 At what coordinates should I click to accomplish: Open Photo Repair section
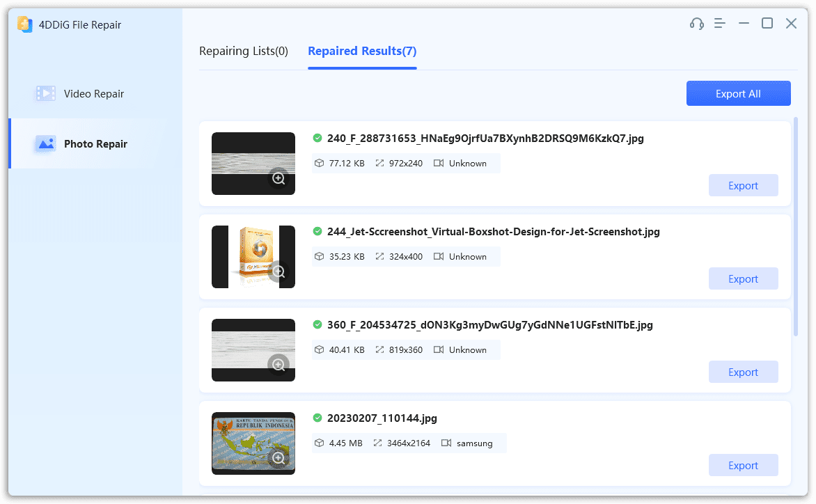pos(96,143)
